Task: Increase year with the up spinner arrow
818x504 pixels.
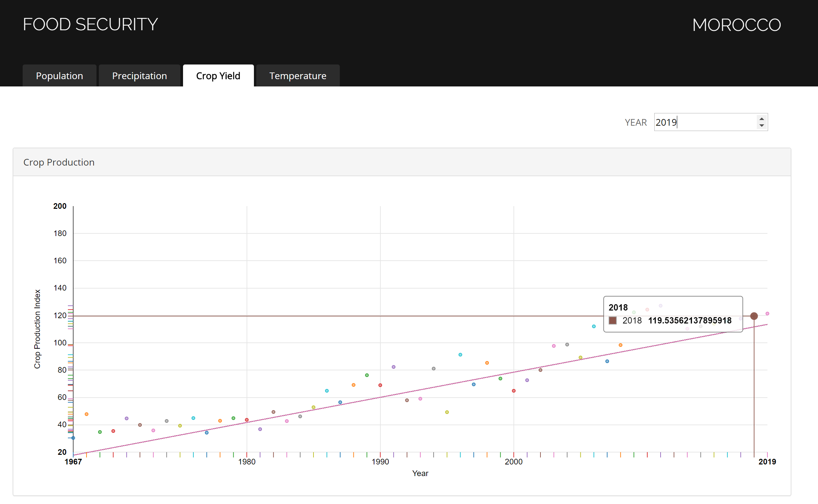Action: tap(761, 119)
